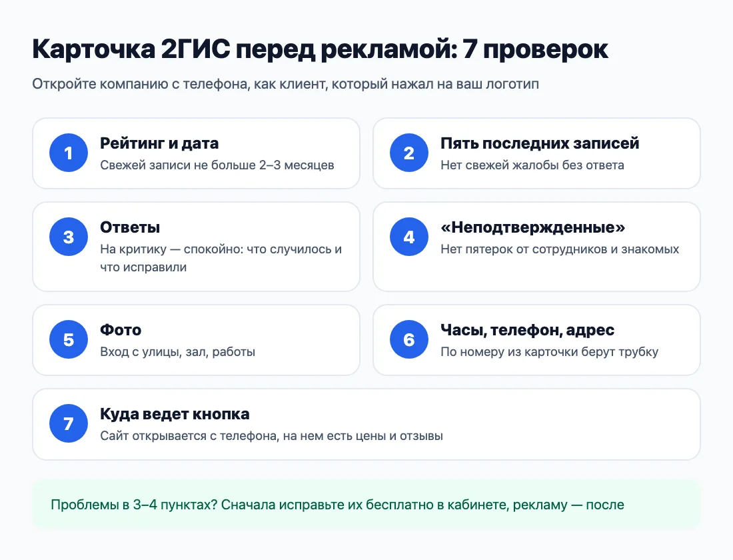The height and width of the screenshot is (560, 733).
Task: Click text «Сайт открывается с телефона…»
Action: [272, 436]
